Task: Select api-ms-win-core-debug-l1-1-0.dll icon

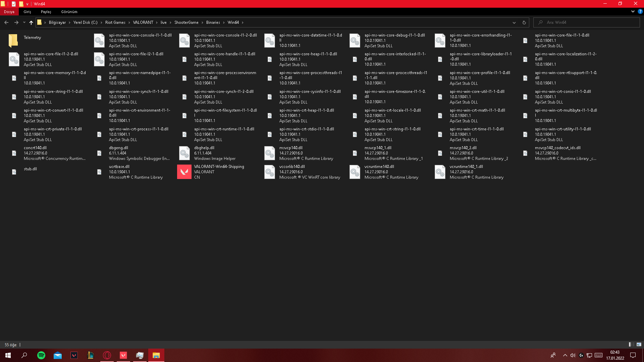Action: 355,41
